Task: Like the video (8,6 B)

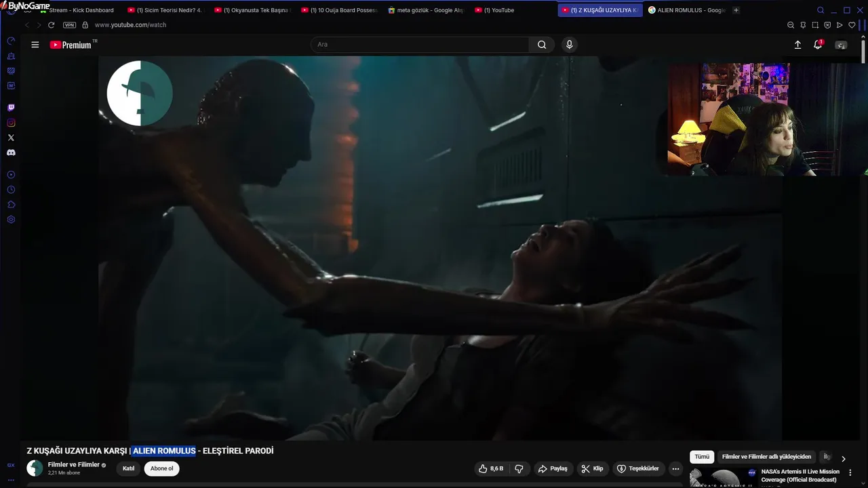Action: [x=491, y=468]
